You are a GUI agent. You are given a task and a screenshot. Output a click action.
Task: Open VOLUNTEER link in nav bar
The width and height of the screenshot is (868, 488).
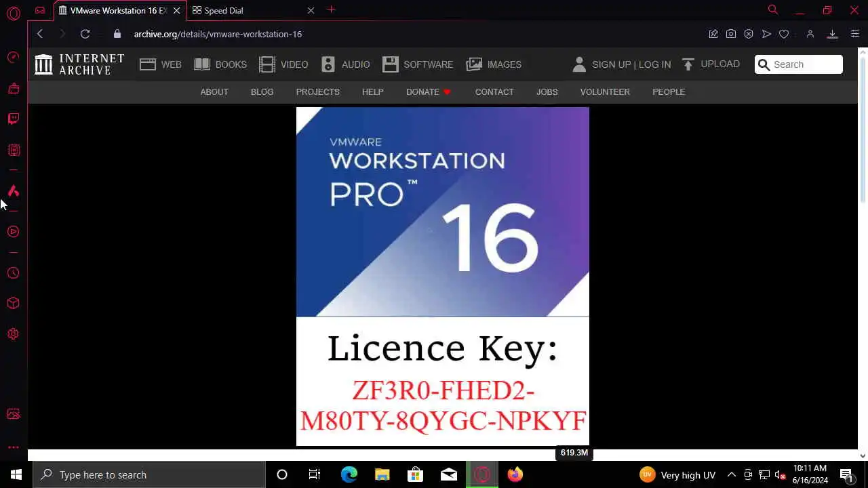(605, 91)
